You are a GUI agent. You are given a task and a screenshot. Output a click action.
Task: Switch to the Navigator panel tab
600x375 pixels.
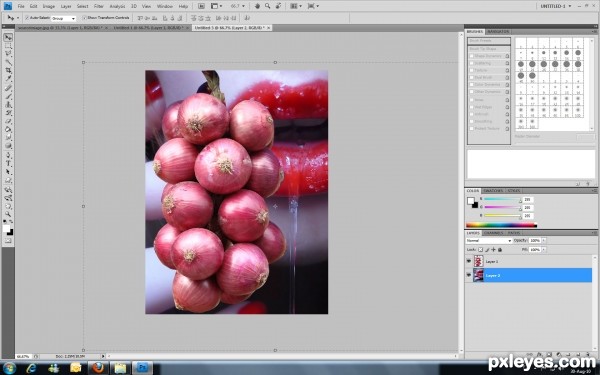pyautogui.click(x=498, y=32)
